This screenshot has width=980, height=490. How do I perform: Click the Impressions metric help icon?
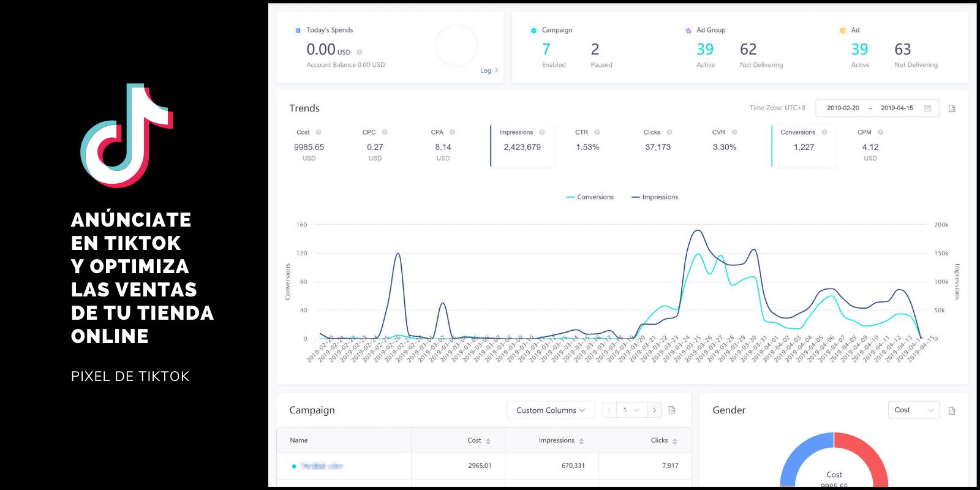click(x=542, y=132)
